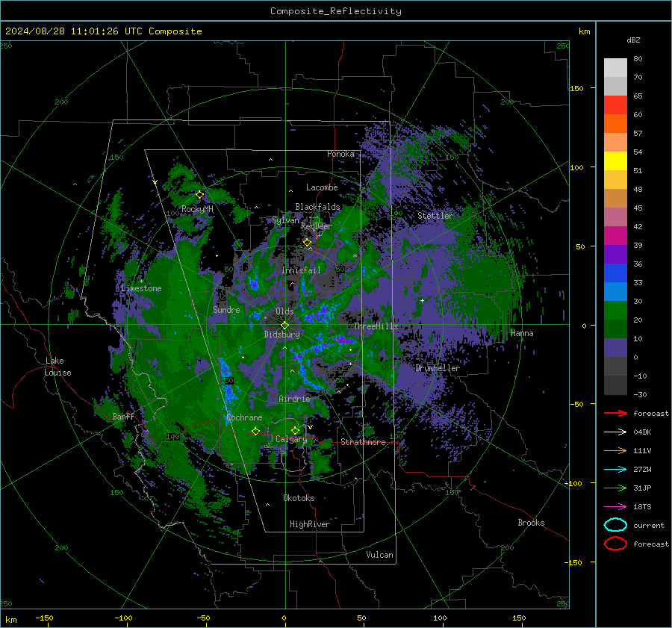
Task: Click the Lake Louise label
Action: (x=57, y=367)
